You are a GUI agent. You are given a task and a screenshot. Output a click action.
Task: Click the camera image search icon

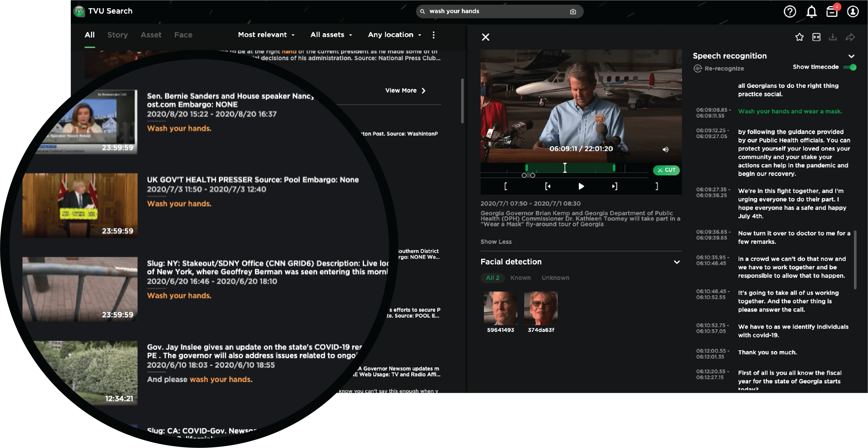(573, 11)
